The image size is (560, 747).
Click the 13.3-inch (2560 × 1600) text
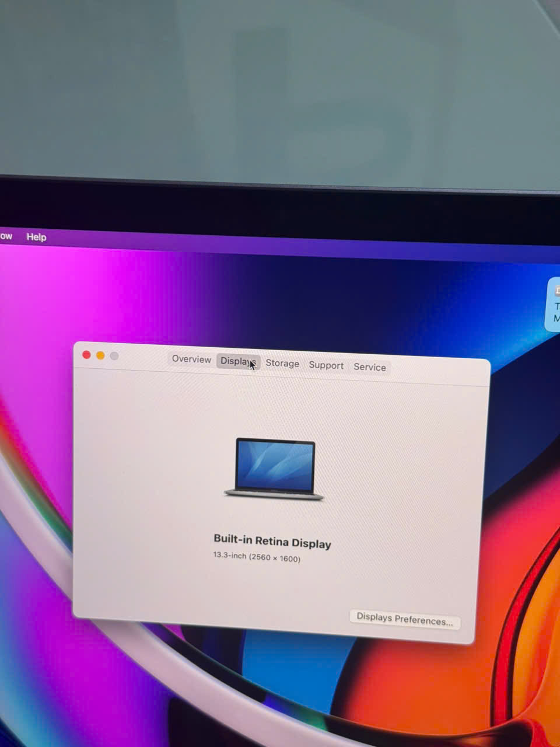tap(257, 557)
